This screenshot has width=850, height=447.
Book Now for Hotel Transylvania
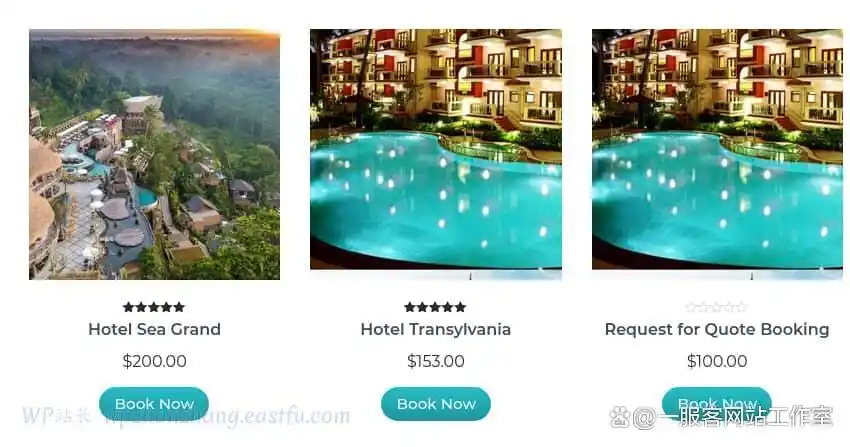click(x=436, y=404)
